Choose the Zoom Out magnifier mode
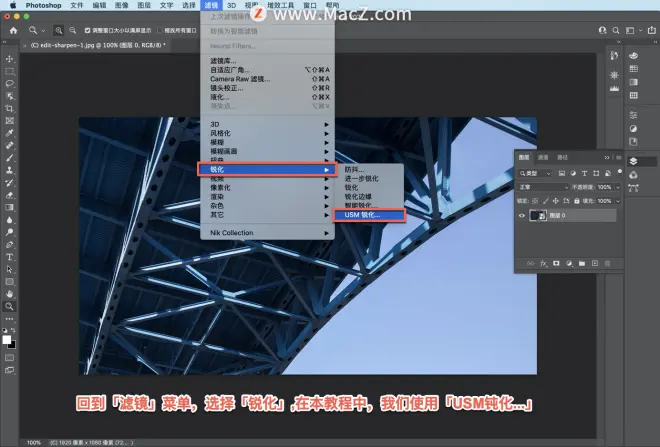Viewport: 660px width, 447px height. 73,30
